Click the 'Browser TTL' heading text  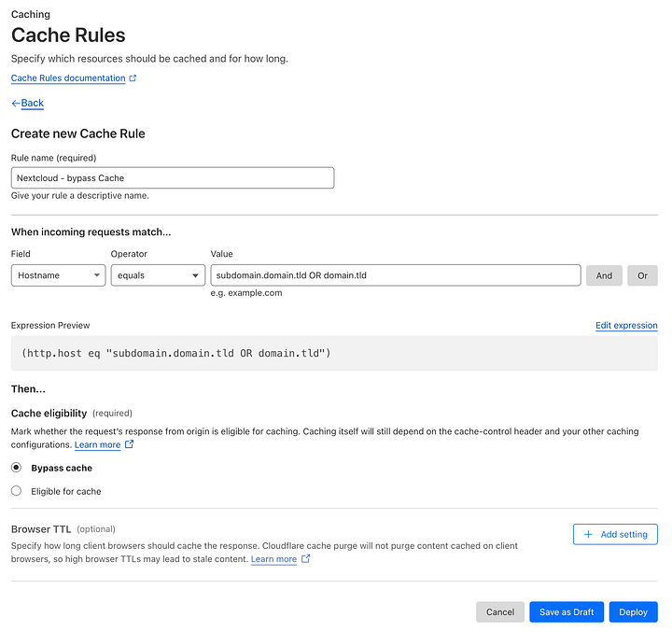[x=41, y=529]
